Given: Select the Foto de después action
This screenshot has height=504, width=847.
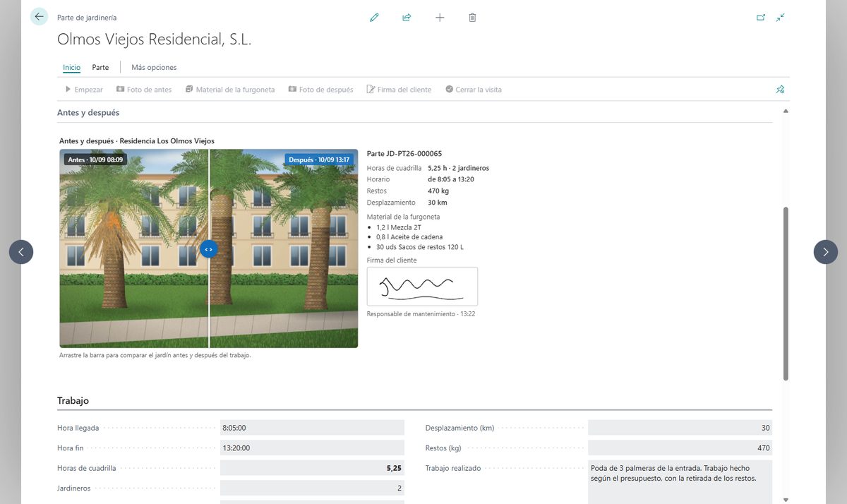Looking at the screenshot, I should pos(320,90).
